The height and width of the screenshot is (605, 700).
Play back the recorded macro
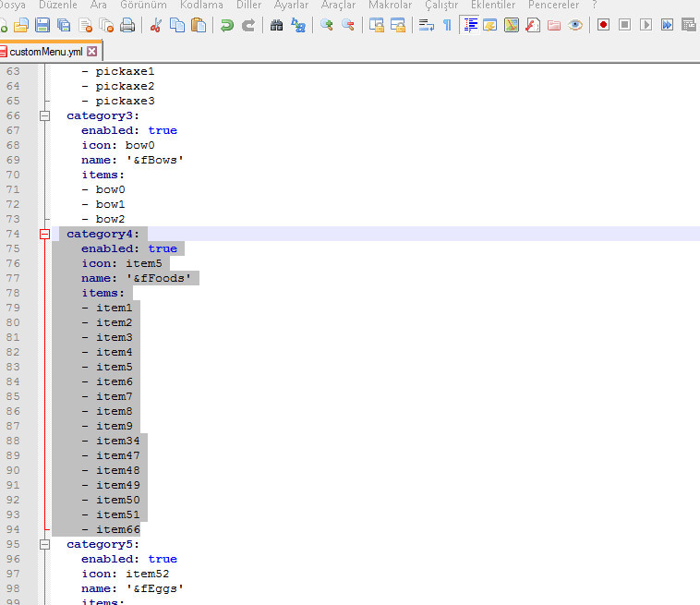[x=646, y=25]
